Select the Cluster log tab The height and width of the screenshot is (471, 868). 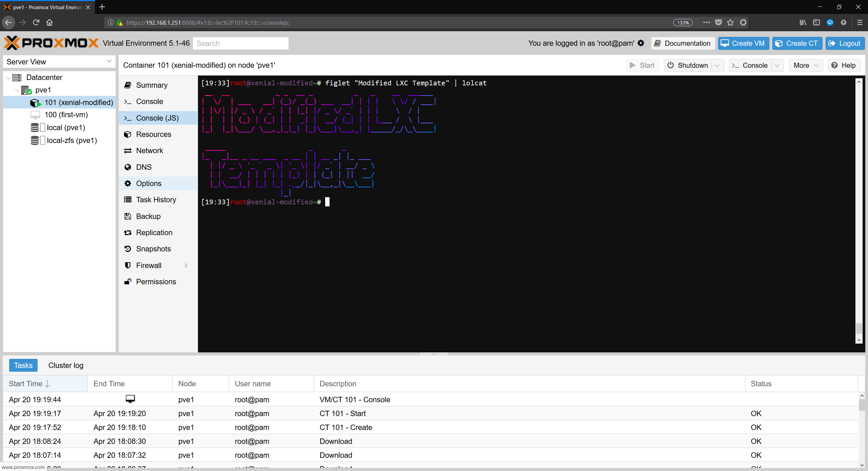[65, 365]
